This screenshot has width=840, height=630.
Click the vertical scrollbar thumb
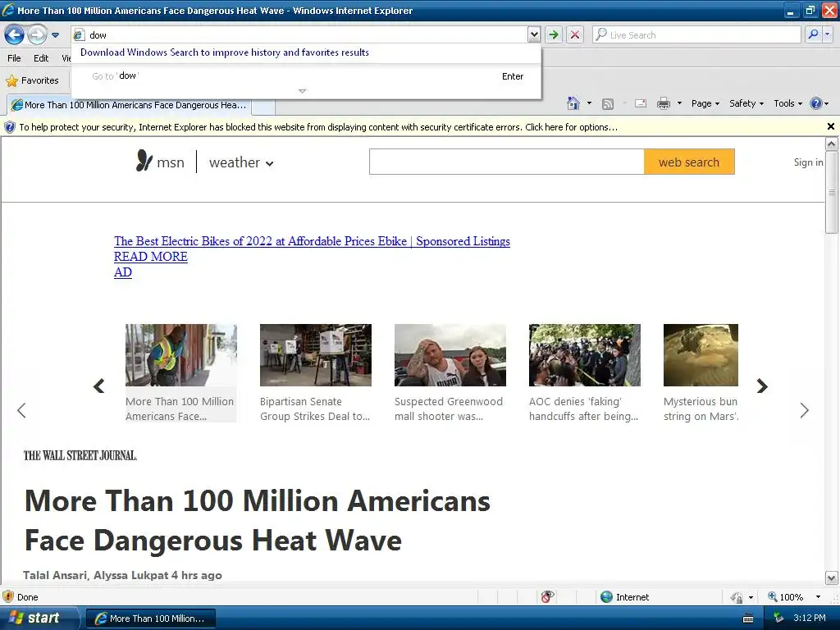pyautogui.click(x=831, y=192)
